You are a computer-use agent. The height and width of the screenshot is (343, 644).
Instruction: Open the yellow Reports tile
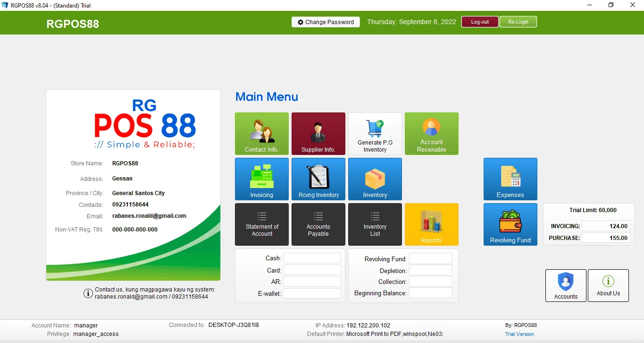[432, 224]
